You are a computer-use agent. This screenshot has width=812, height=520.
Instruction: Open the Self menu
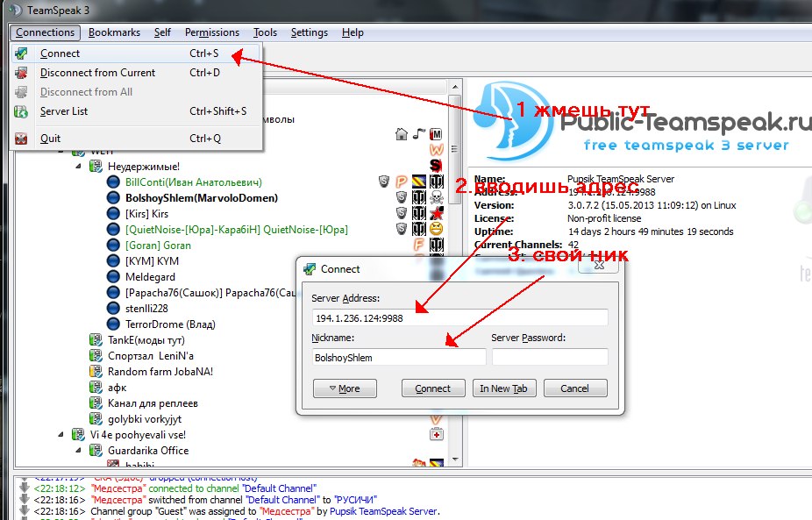[162, 32]
